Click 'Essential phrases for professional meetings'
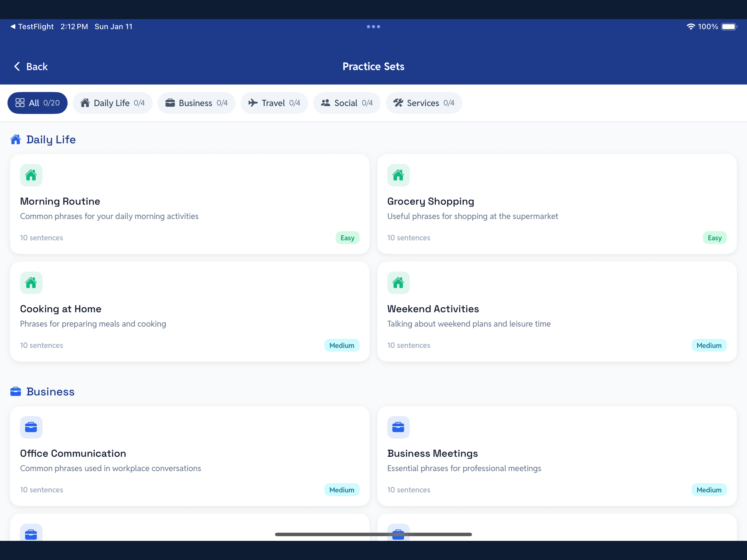The image size is (747, 560). [464, 468]
